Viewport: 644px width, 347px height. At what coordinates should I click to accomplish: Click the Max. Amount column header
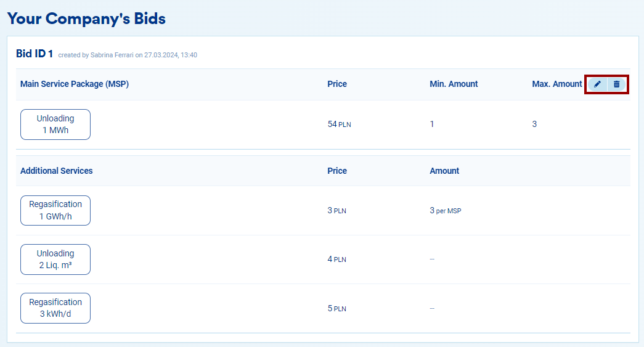coord(556,84)
